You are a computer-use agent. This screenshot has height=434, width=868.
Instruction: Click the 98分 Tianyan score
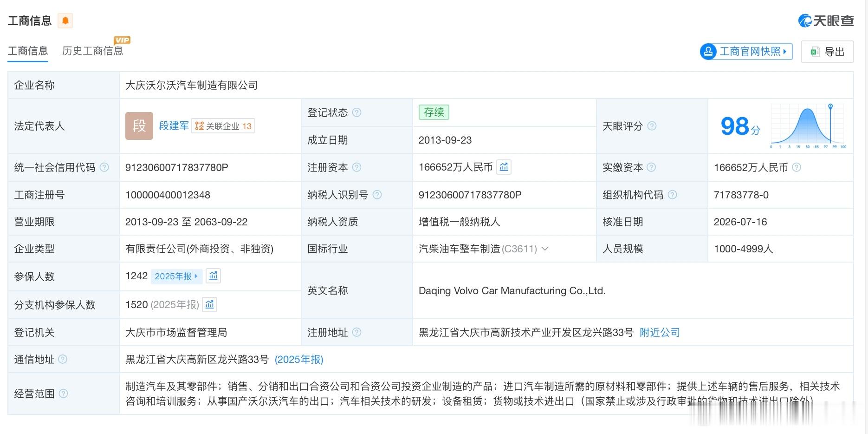pos(740,126)
